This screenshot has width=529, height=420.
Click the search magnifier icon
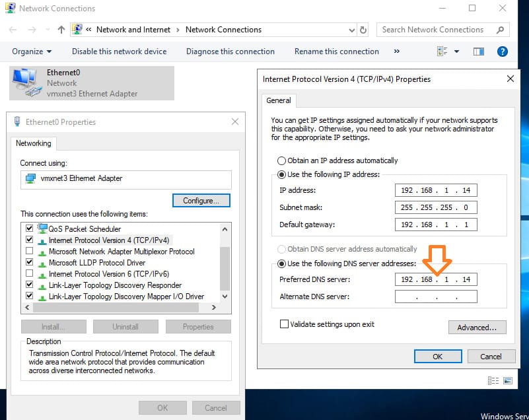click(x=500, y=30)
